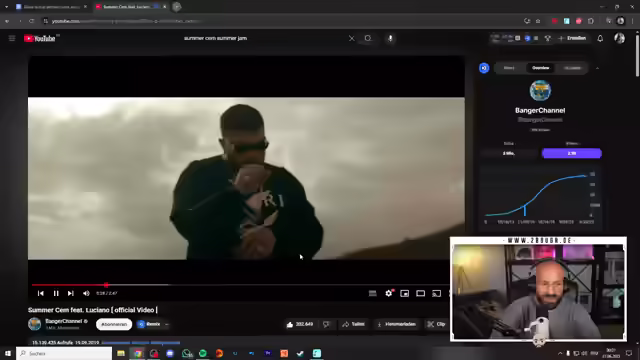Close the active YouTube browser tab

click(x=164, y=7)
